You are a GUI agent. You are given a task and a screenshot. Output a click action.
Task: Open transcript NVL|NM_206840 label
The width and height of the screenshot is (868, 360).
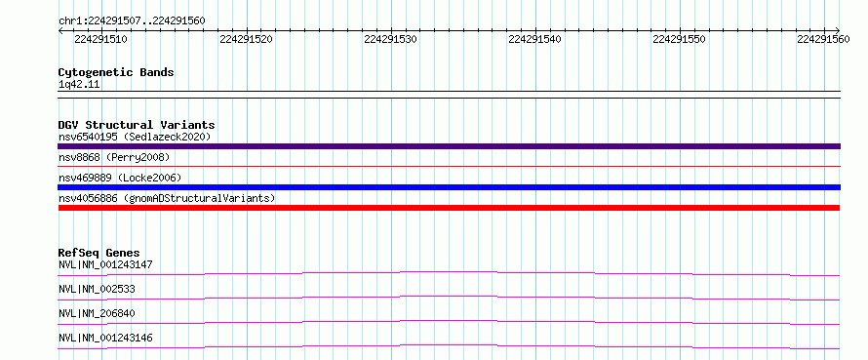[x=97, y=313]
